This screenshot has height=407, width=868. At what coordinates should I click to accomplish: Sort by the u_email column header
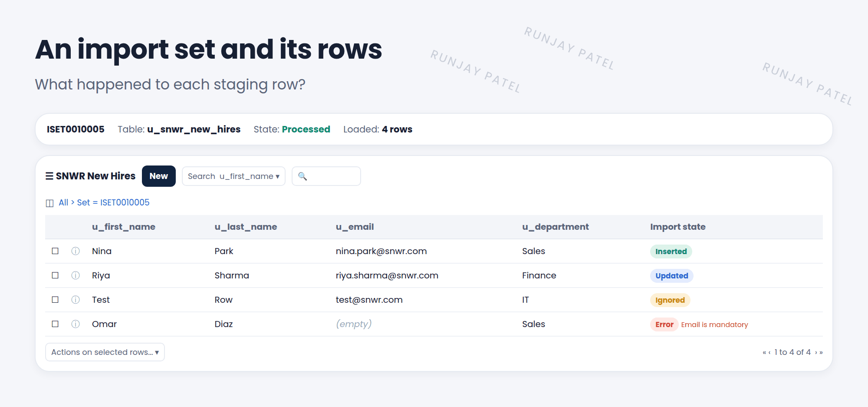click(x=355, y=227)
